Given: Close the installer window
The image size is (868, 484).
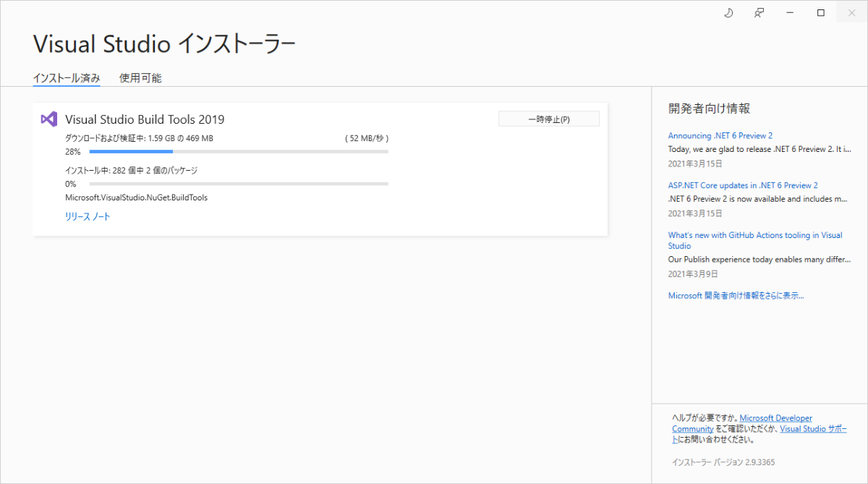Looking at the screenshot, I should point(851,12).
